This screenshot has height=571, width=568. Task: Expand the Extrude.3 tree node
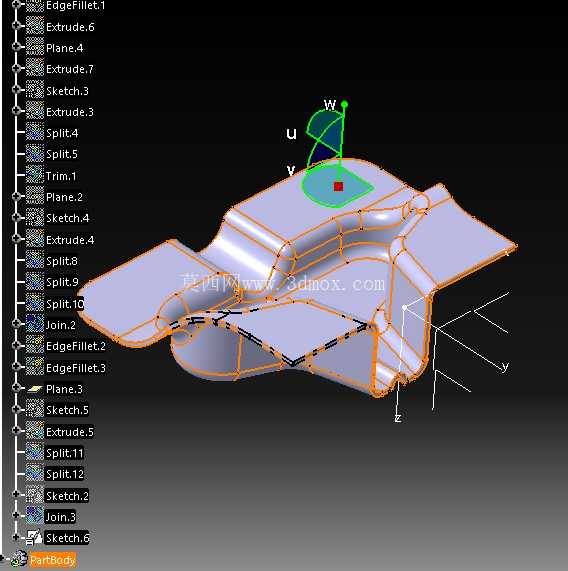(x=16, y=110)
